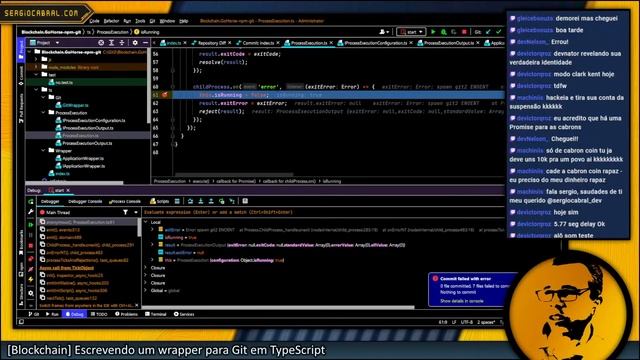The height and width of the screenshot is (360, 640).
Task: Open GitWrapper.ts in project tree
Action: pyautogui.click(x=75, y=105)
